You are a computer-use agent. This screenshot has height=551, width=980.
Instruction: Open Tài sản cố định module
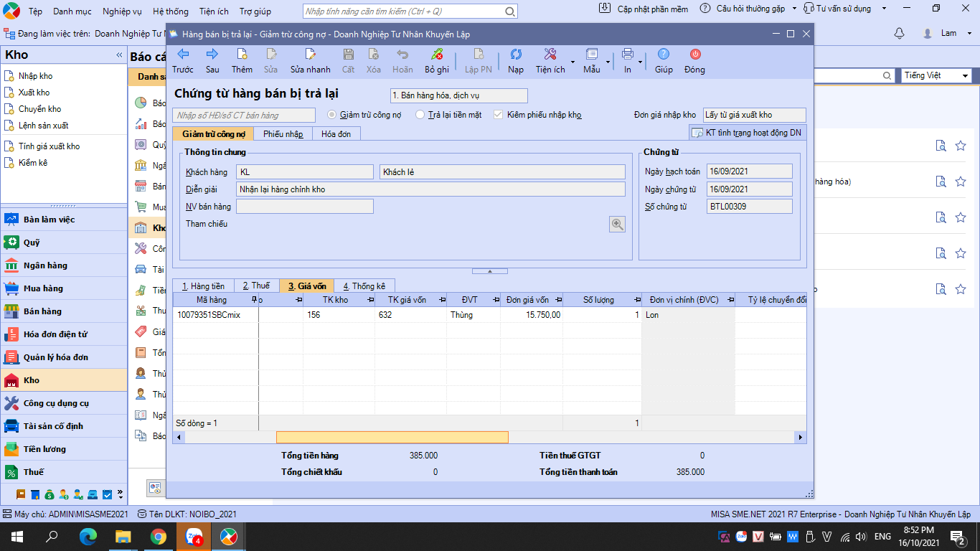click(x=64, y=426)
